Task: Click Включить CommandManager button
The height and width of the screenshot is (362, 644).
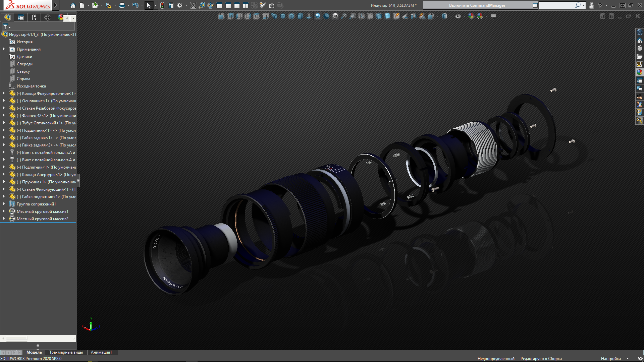Action: click(x=477, y=5)
